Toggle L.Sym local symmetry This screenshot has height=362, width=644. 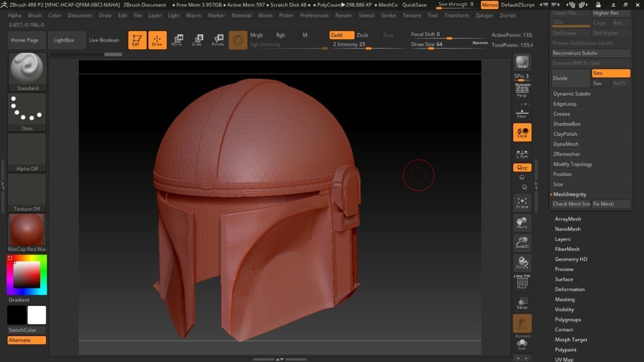(522, 154)
